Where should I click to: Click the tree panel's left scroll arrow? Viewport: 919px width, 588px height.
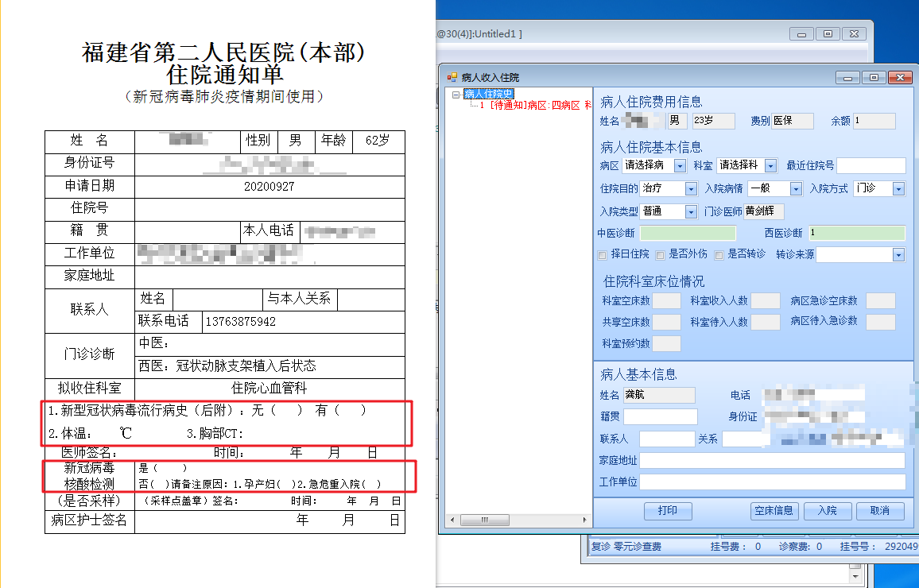452,520
